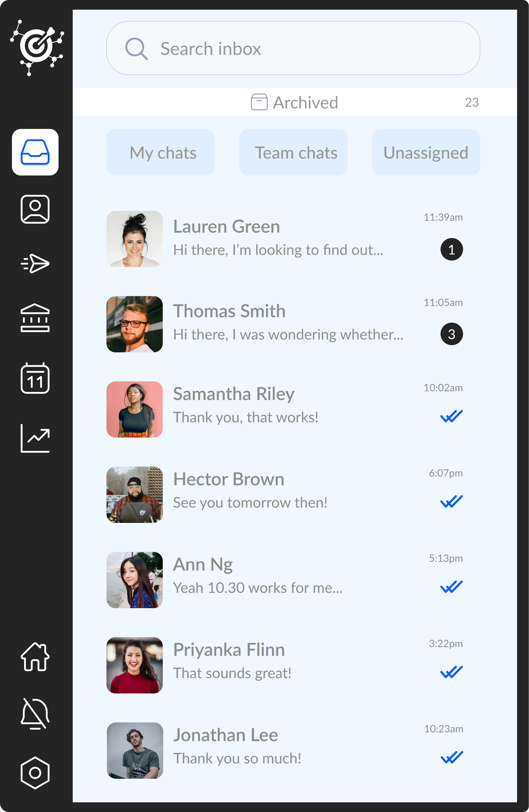
Task: Switch to the My chats tab
Action: tap(161, 153)
